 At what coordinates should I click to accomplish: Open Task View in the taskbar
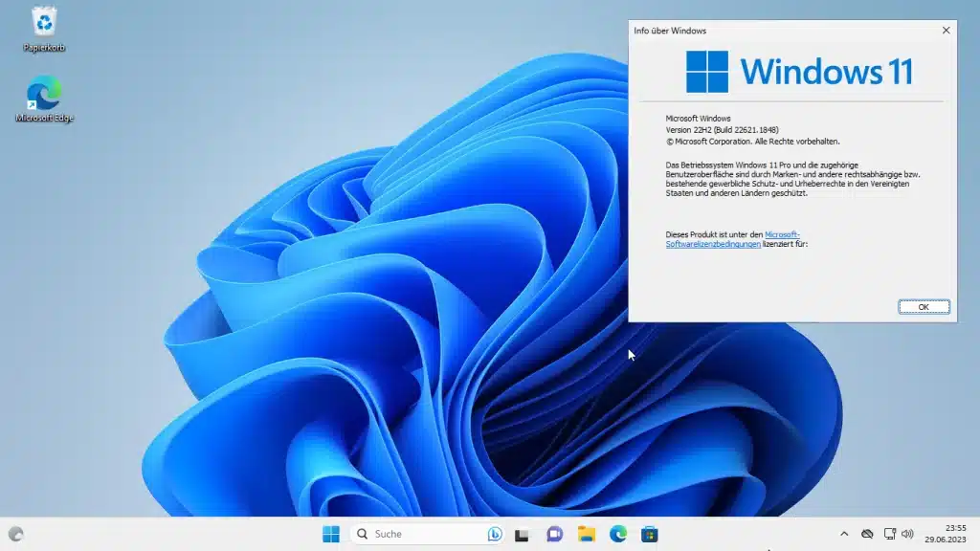[522, 535]
